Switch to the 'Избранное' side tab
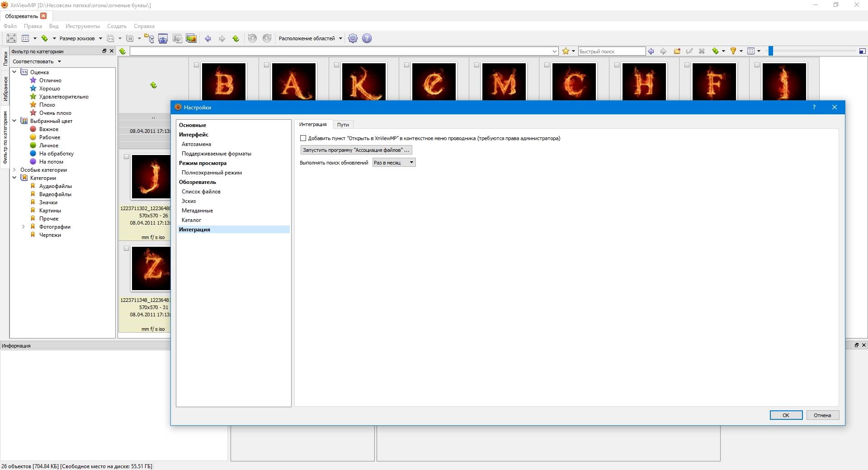Viewport: 868px width, 470px height. coord(5,88)
